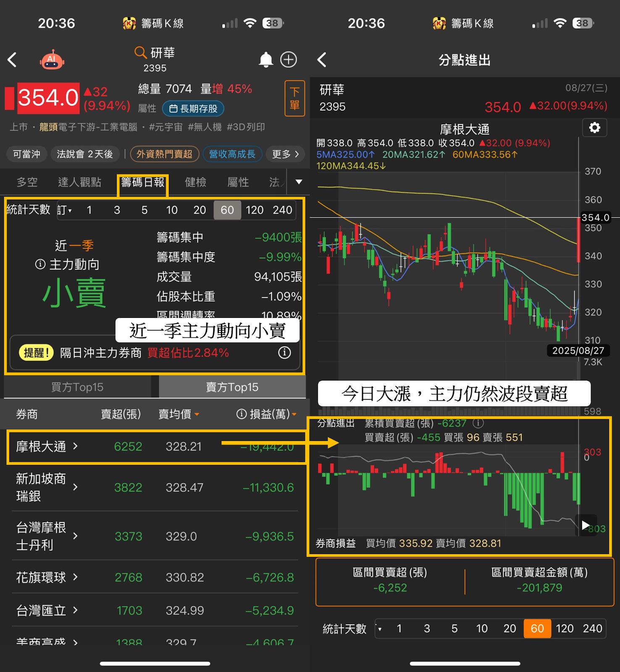Viewport: 620px width, 672px height.
Task: Open the 台灣匯立 broker row
Action: pyautogui.click(x=155, y=610)
